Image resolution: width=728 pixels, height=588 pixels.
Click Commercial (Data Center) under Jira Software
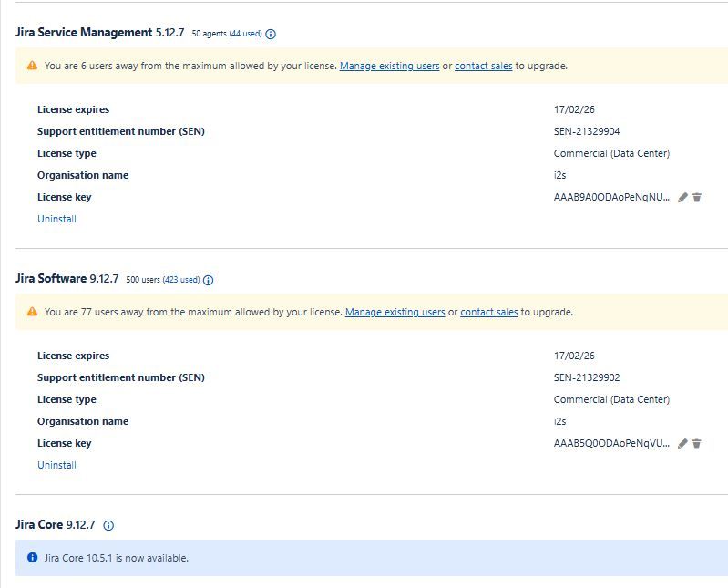tap(611, 399)
